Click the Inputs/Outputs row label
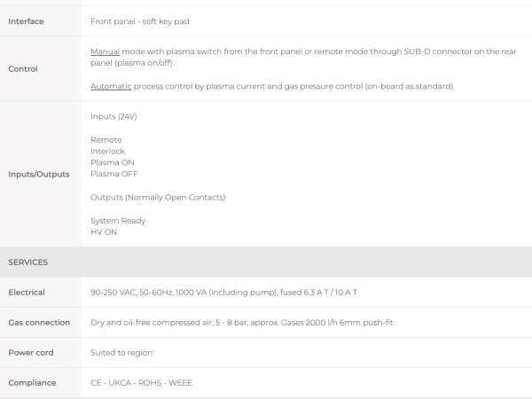 39,175
